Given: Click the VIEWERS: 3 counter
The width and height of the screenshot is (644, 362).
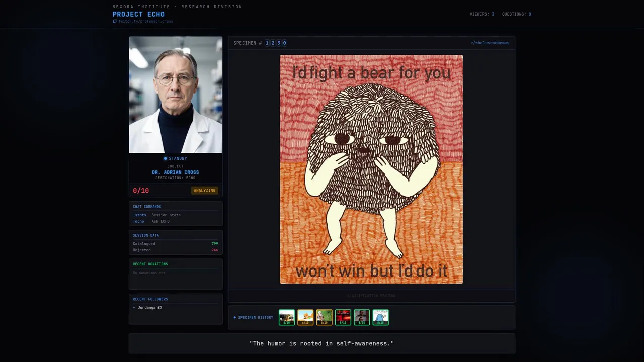Looking at the screenshot, I should coord(482,14).
